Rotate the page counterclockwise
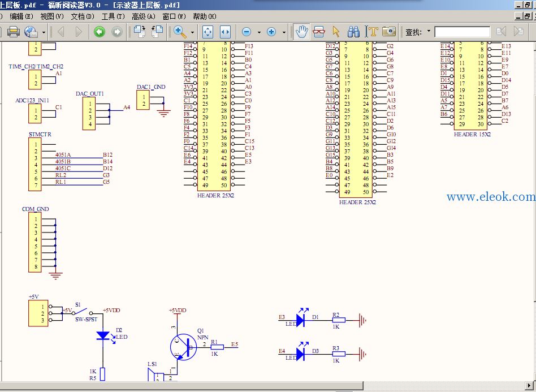536x392 pixels. (x=157, y=32)
